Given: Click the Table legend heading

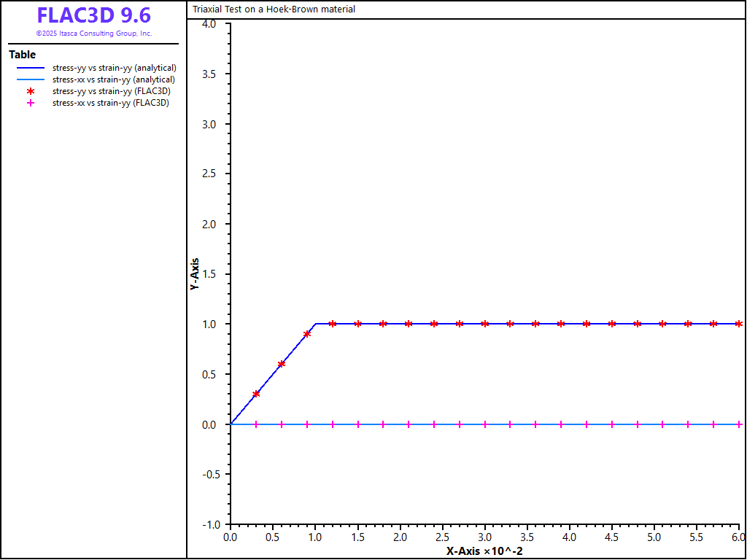Looking at the screenshot, I should [22, 55].
